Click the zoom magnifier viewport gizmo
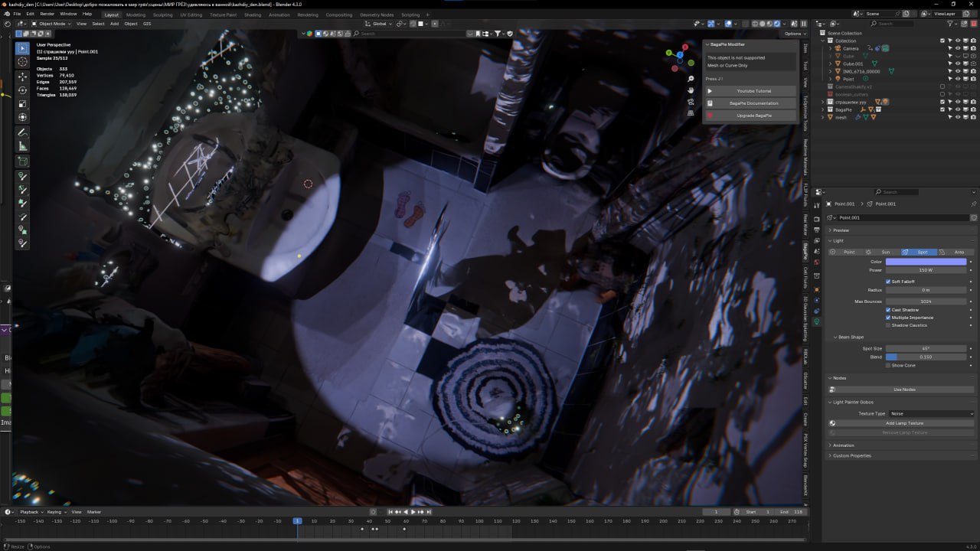 691,79
